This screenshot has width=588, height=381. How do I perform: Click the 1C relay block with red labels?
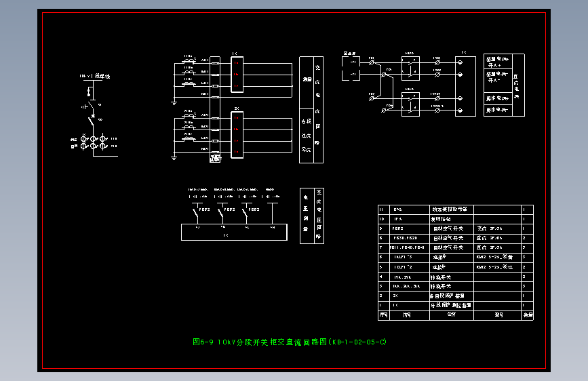237,75
